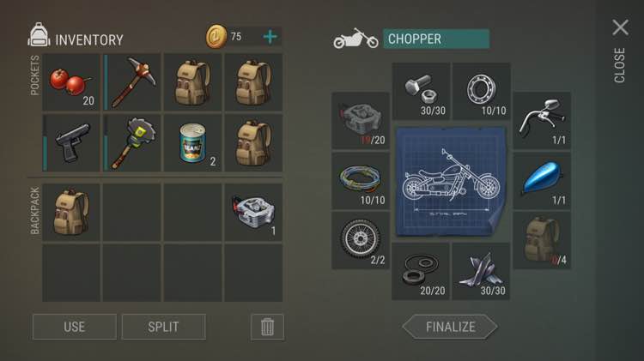Click the chopper wheel 2/2 slot
This screenshot has width=644, height=361.
point(360,240)
